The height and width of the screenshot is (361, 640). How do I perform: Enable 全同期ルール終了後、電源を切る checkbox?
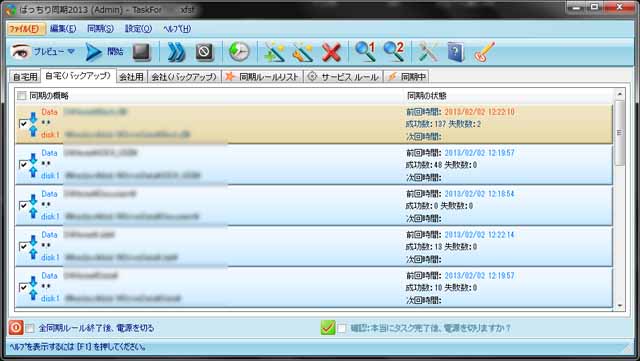(x=30, y=328)
